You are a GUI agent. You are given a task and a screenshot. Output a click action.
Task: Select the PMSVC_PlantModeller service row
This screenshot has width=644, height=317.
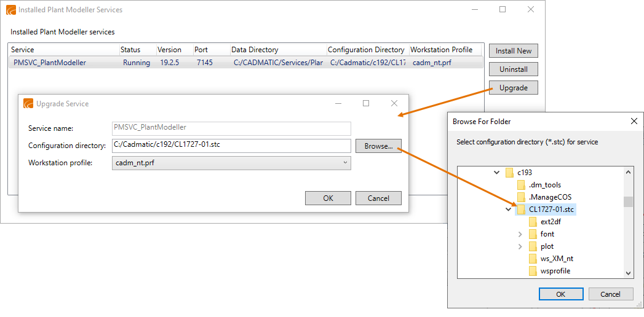(50, 63)
